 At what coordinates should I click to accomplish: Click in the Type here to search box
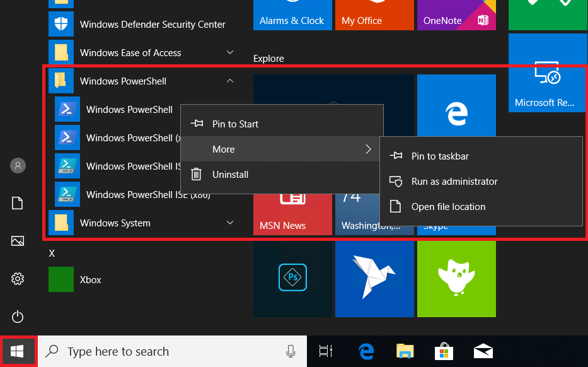click(x=172, y=351)
